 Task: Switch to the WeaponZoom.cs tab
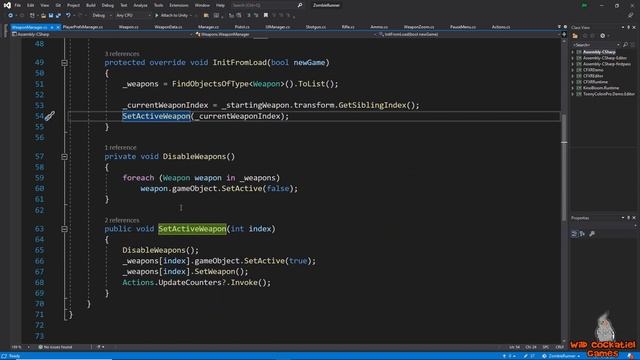[x=419, y=27]
